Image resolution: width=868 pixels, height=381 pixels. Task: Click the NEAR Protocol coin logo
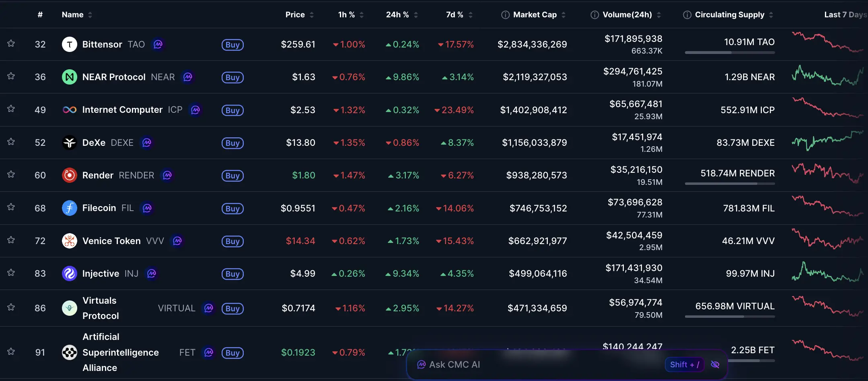(x=70, y=77)
